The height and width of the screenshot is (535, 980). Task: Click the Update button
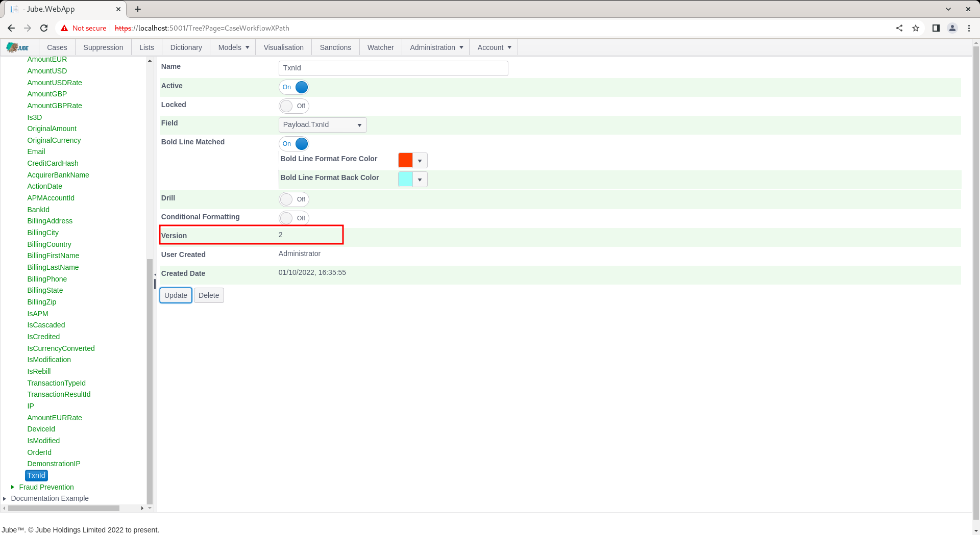(176, 295)
